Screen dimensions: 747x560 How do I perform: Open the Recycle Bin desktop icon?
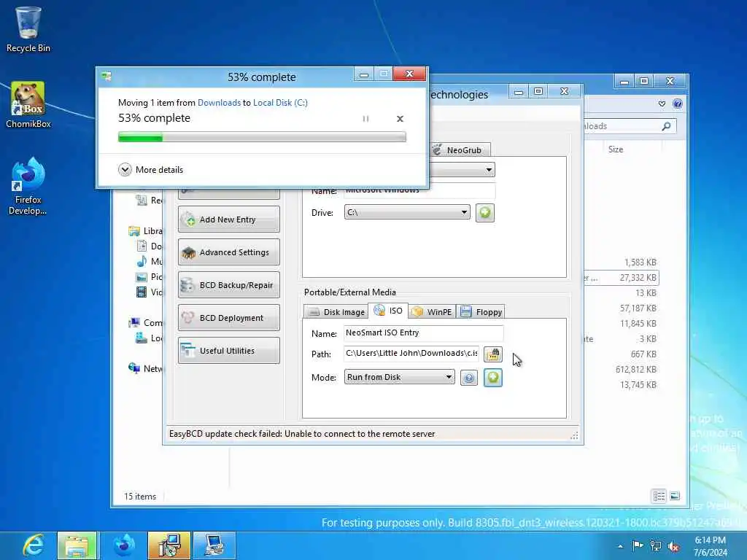click(28, 29)
